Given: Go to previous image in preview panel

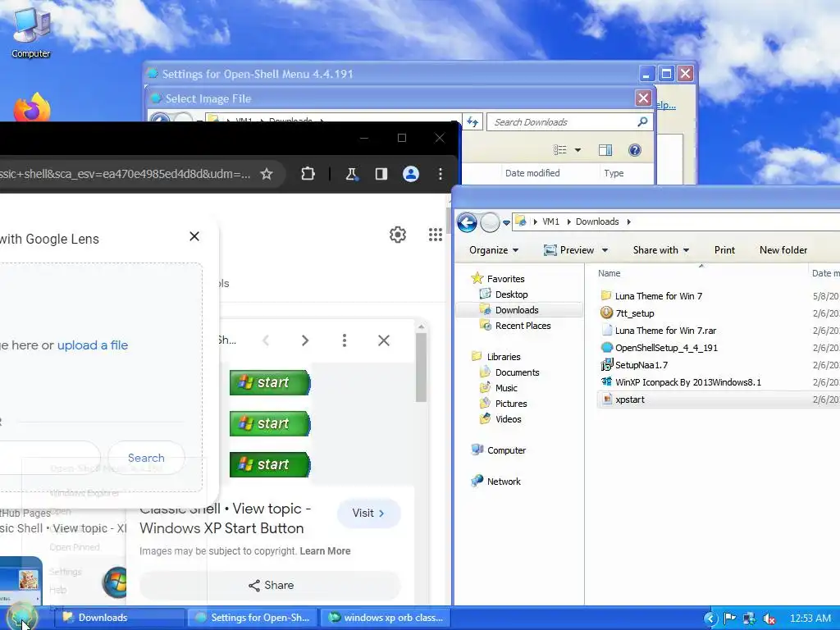Looking at the screenshot, I should click(x=266, y=340).
